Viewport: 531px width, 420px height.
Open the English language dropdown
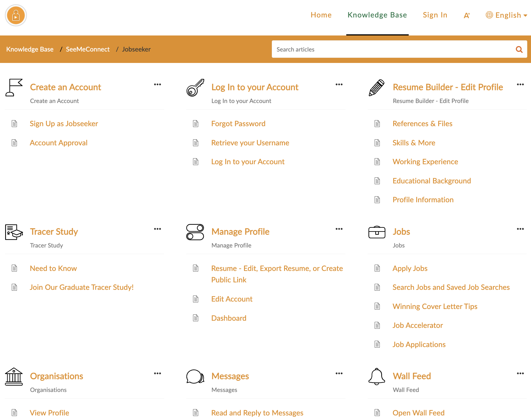[x=506, y=15]
